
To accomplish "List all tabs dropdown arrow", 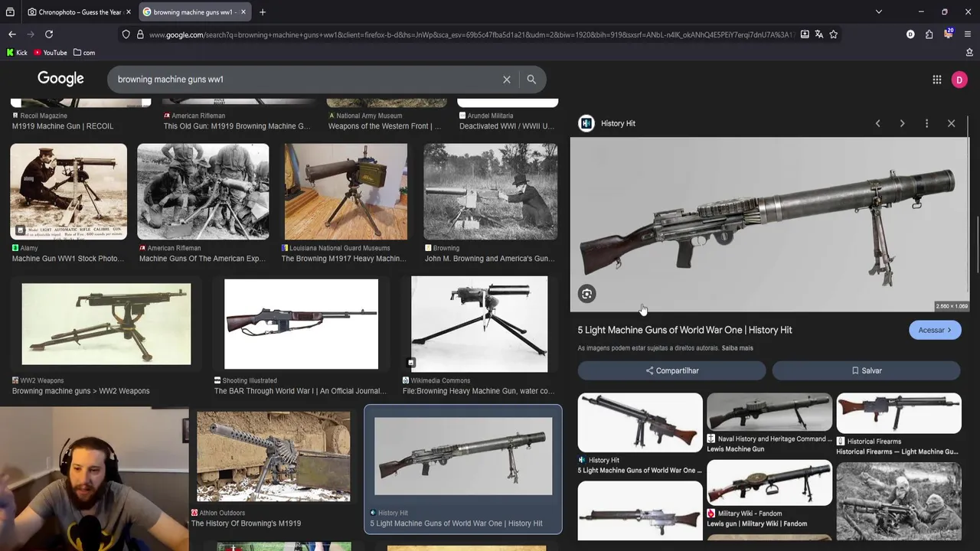I will coord(879,12).
